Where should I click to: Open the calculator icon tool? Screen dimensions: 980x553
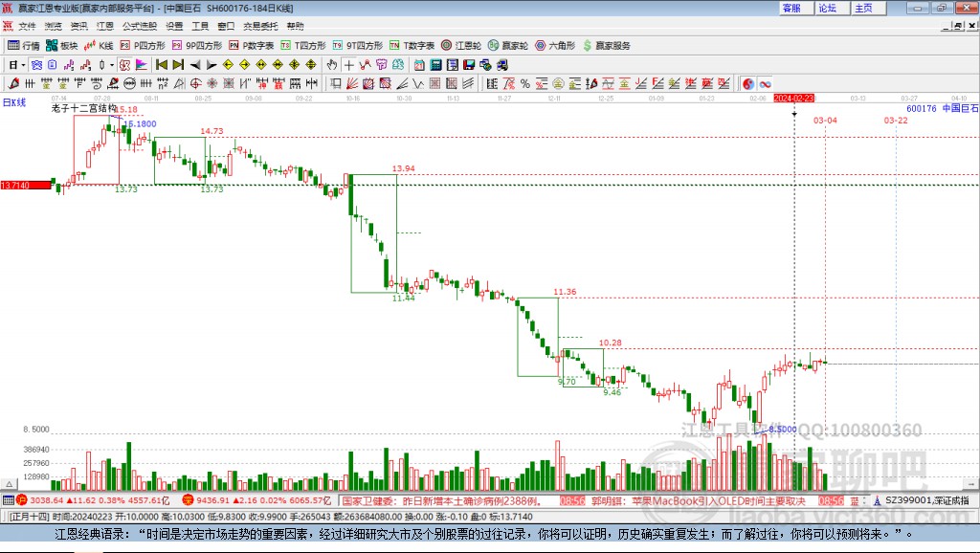point(435,65)
